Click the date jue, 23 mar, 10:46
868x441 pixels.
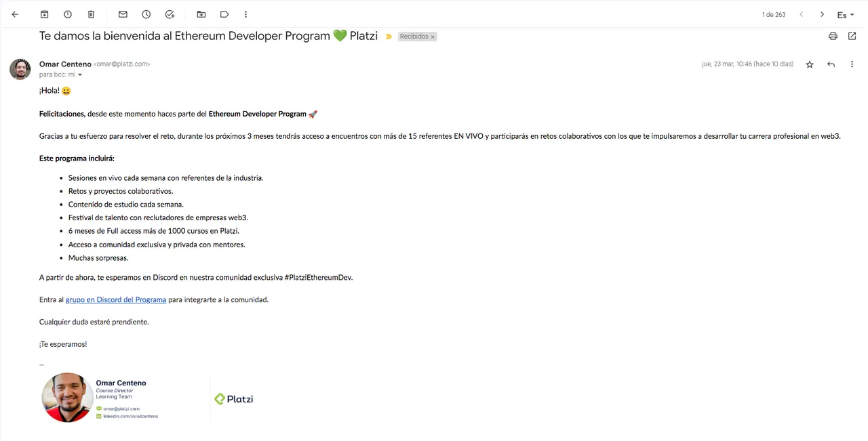[x=747, y=64]
